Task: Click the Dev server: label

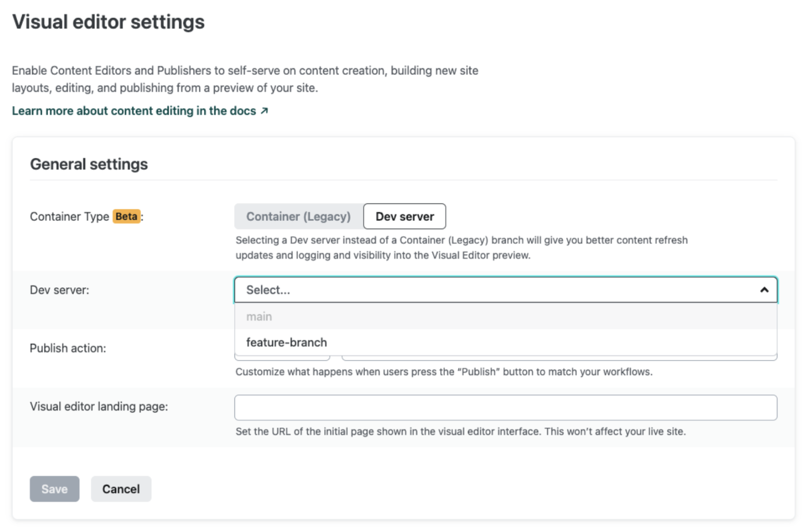Action: (59, 290)
